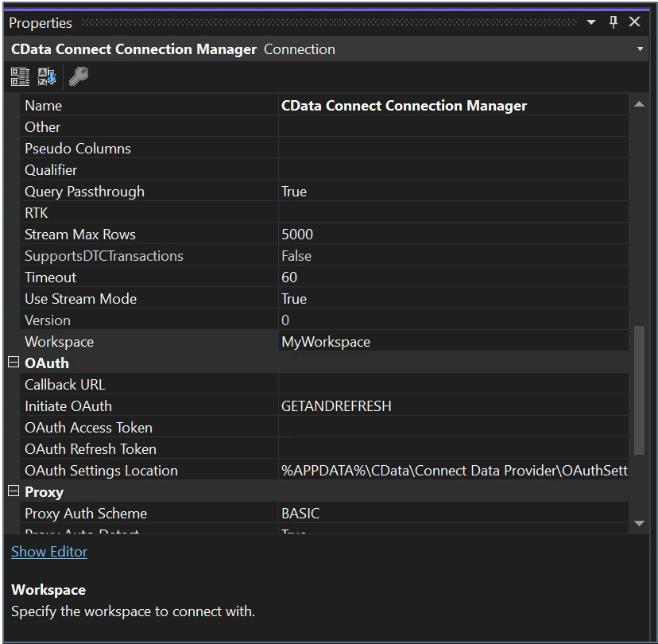Select the Workspace property label
Screen dimensions: 658x644
[x=149, y=341]
